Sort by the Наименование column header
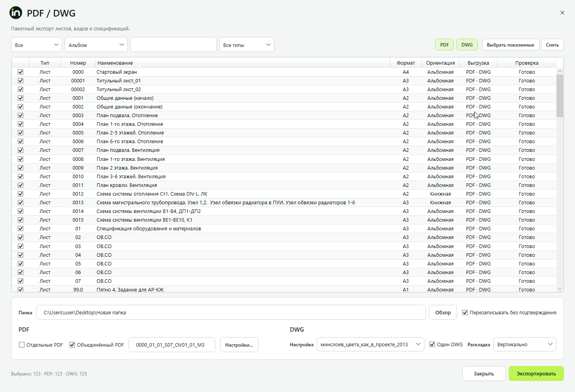Screen dimensions: 575x392 point(243,63)
